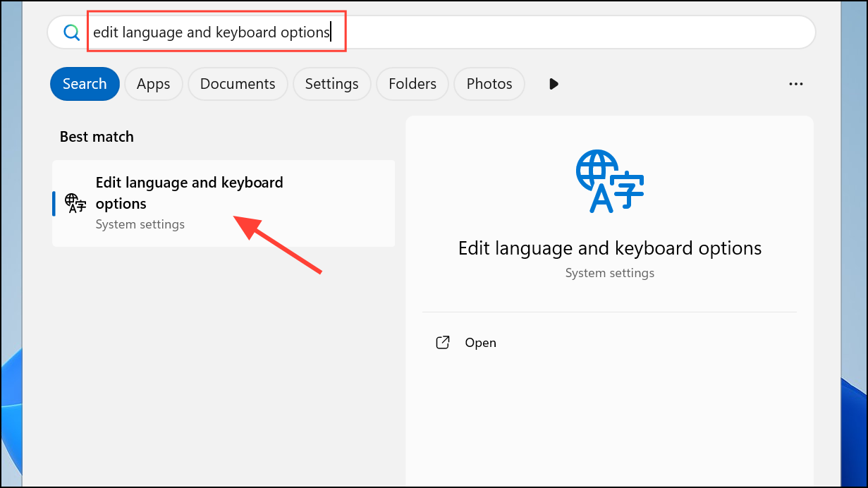The width and height of the screenshot is (868, 488).
Task: Open the Settings filter
Action: tap(331, 83)
